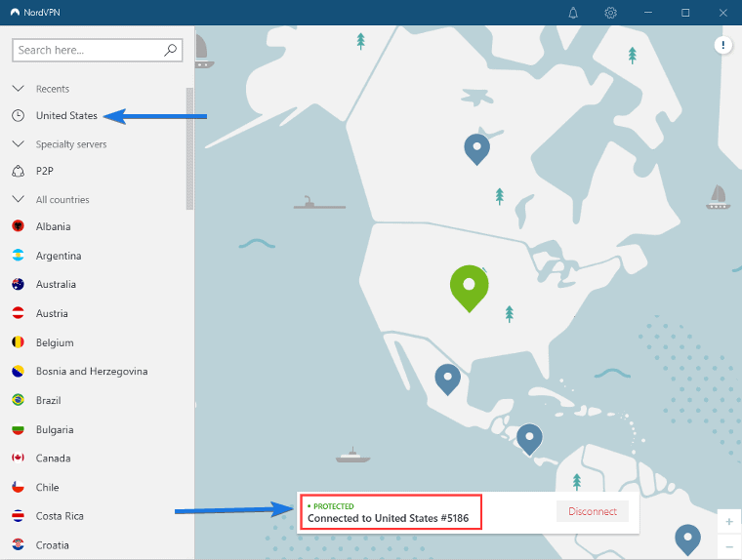Viewport: 742px width, 560px height.
Task: Click the All countries label
Action: click(62, 200)
